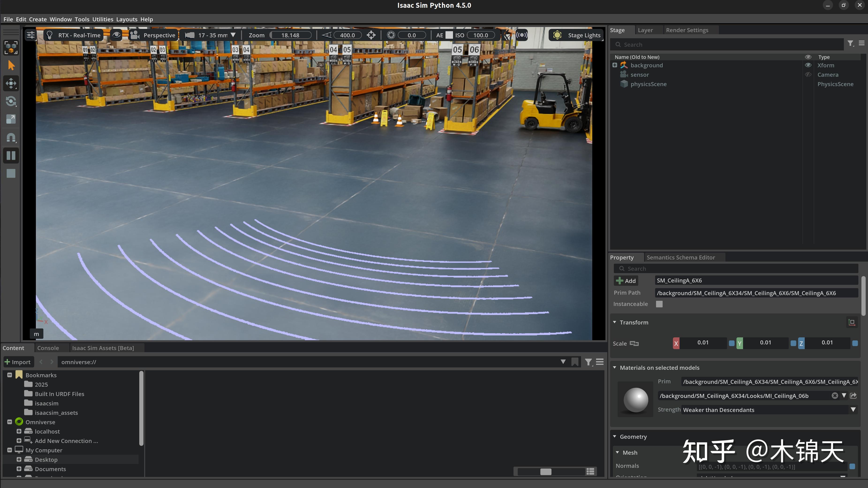The image size is (868, 488).
Task: Open the Render Settings tab
Action: pos(687,30)
